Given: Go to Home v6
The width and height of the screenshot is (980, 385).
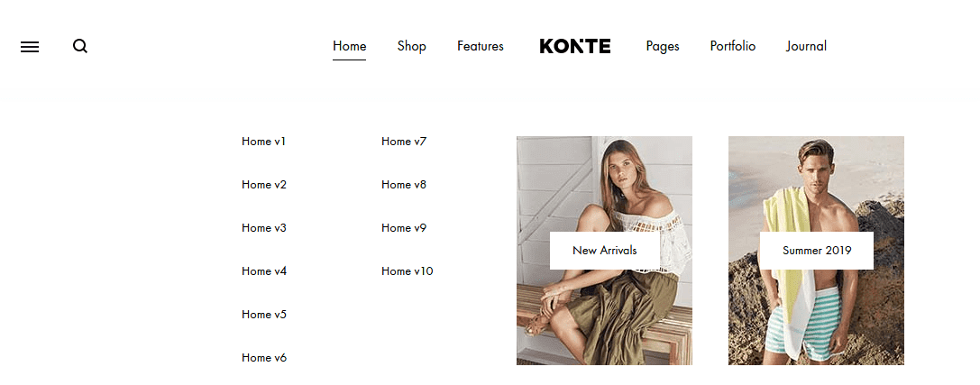Looking at the screenshot, I should coord(264,357).
